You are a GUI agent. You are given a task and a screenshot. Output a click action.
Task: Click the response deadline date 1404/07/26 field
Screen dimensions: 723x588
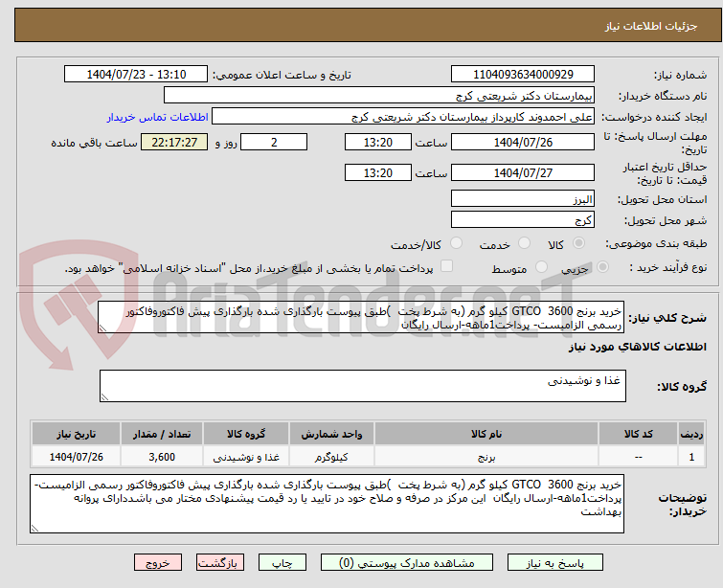pos(523,142)
